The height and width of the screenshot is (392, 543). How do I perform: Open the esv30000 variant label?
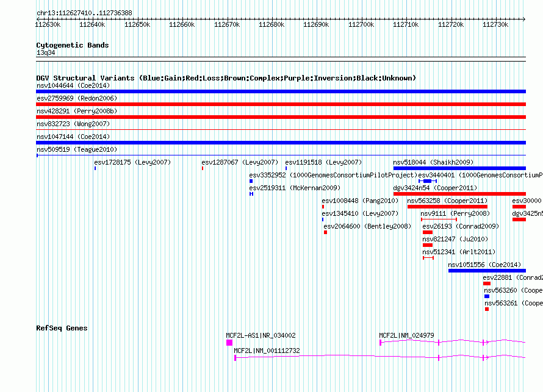[527, 201]
